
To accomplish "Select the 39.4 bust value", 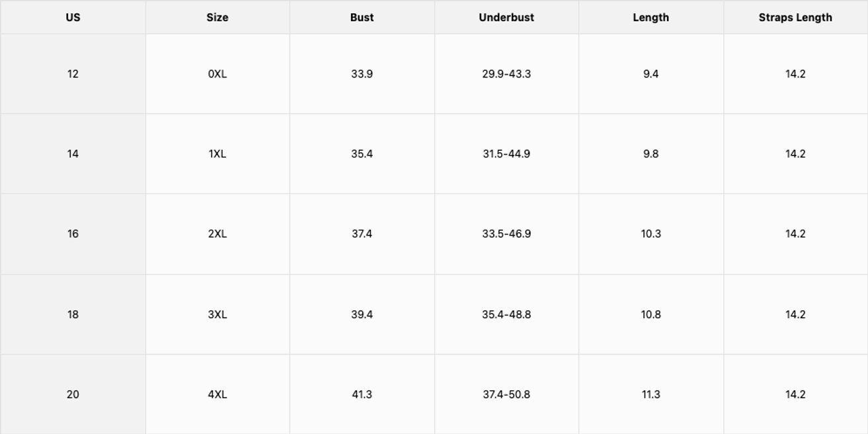I will coord(362,315).
